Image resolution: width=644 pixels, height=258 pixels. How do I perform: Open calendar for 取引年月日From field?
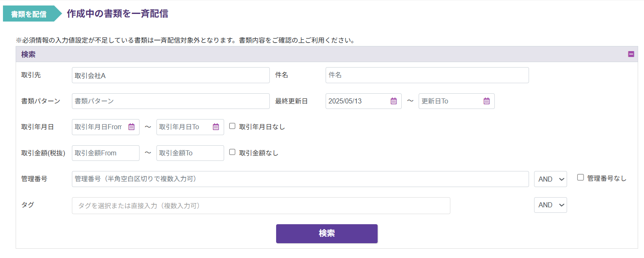pyautogui.click(x=132, y=127)
